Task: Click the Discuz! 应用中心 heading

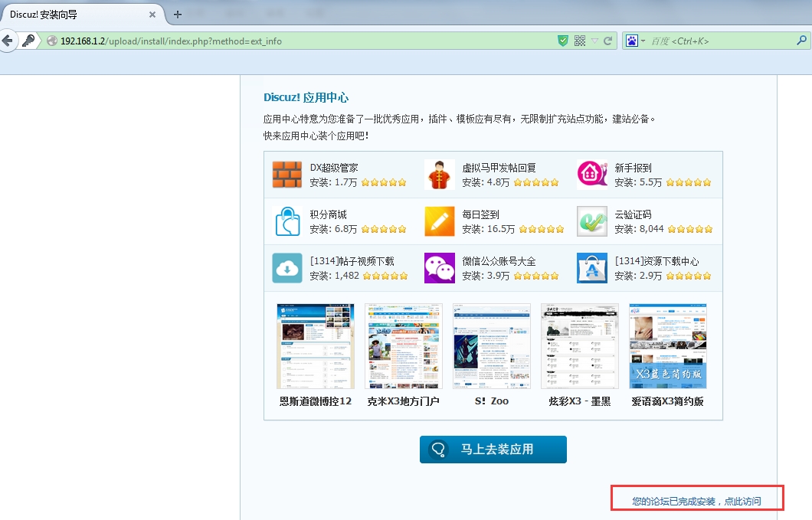Action: pyautogui.click(x=306, y=97)
